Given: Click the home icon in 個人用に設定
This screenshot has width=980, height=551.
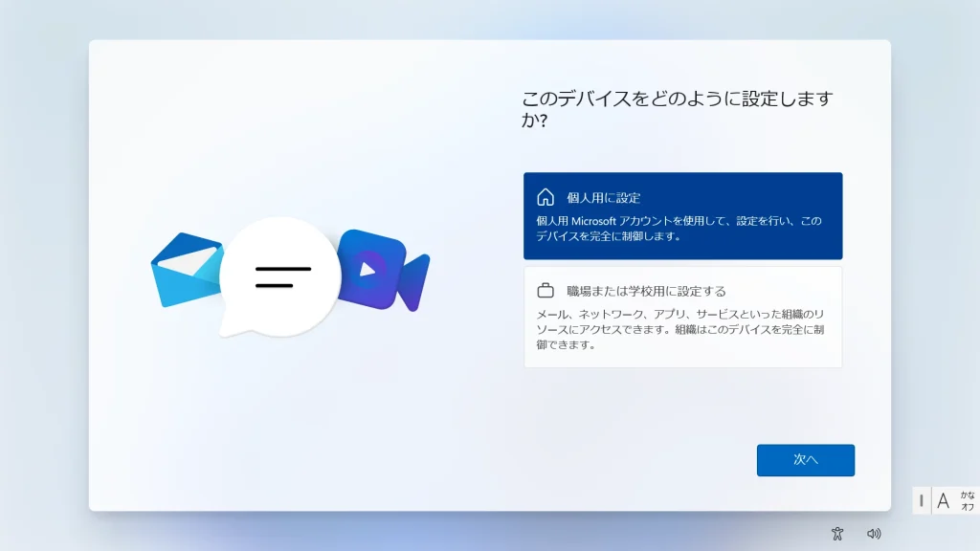Looking at the screenshot, I should point(546,197).
